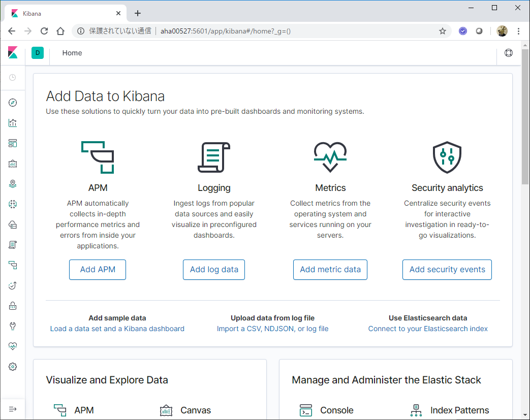This screenshot has height=420, width=530.
Task: Click the Home breadcrumb
Action: point(72,53)
